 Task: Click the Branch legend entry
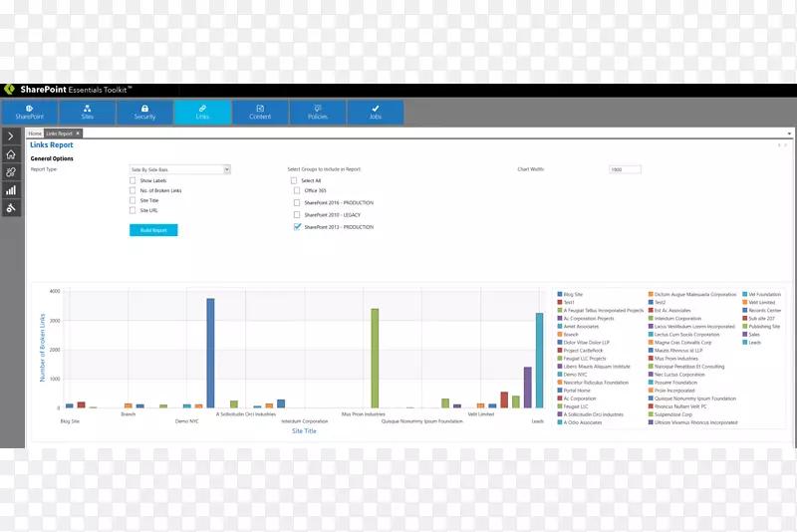click(568, 335)
